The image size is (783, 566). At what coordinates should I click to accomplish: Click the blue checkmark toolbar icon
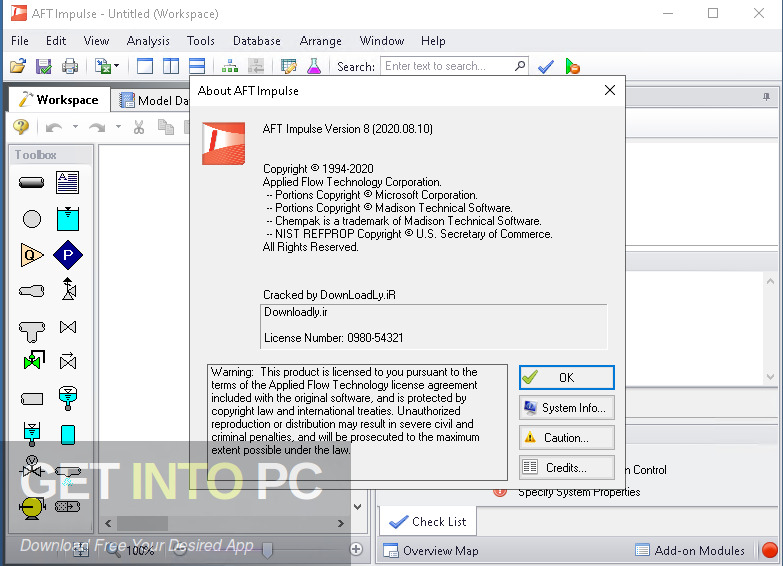click(x=546, y=66)
